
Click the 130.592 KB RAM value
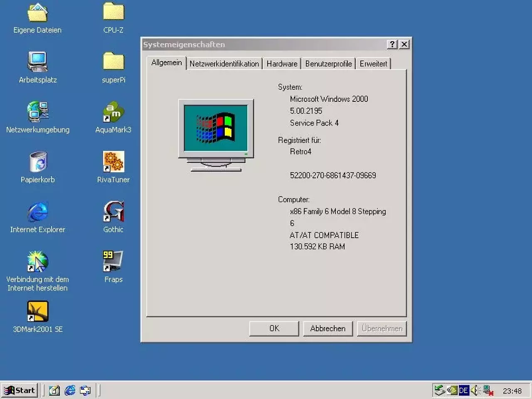(318, 246)
